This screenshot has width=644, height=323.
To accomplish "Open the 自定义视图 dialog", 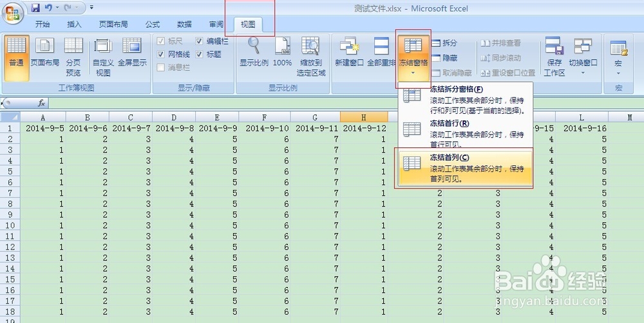I will click(103, 58).
